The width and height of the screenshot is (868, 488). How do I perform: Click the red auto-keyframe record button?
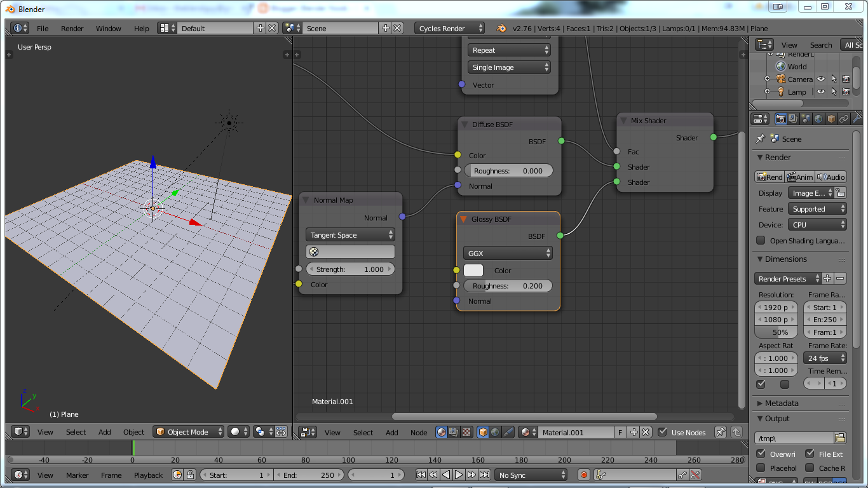click(x=585, y=475)
